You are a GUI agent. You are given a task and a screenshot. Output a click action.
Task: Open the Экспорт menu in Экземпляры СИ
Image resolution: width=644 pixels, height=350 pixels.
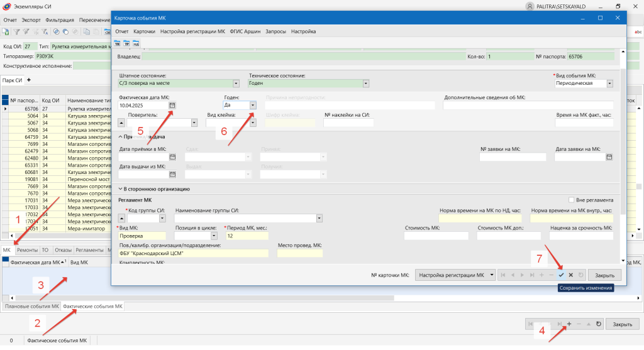click(31, 19)
